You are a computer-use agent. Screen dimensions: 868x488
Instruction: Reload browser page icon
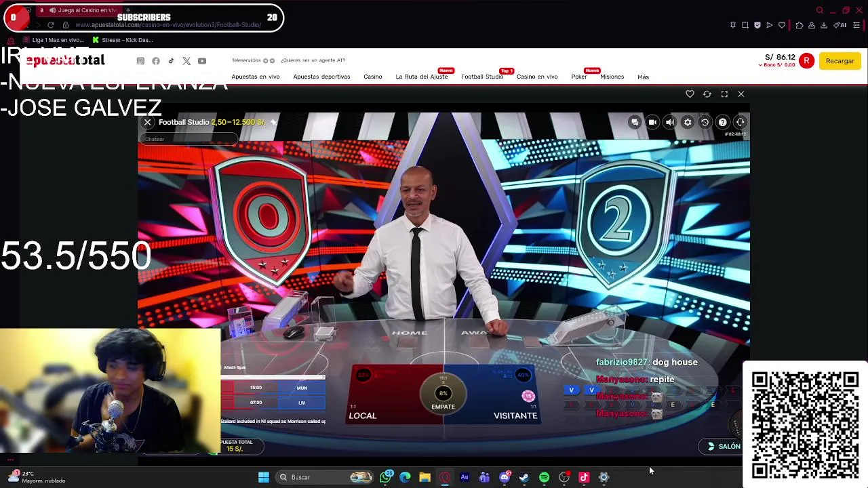pyautogui.click(x=50, y=25)
